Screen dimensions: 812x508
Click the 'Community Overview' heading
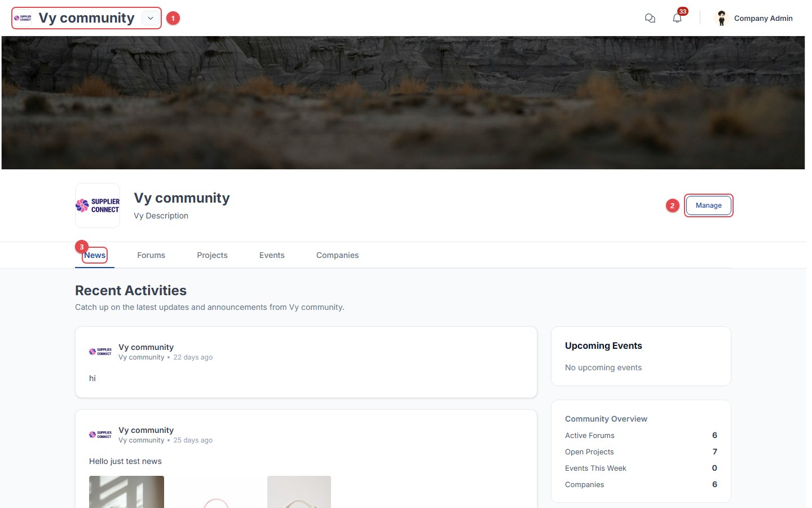pos(606,419)
